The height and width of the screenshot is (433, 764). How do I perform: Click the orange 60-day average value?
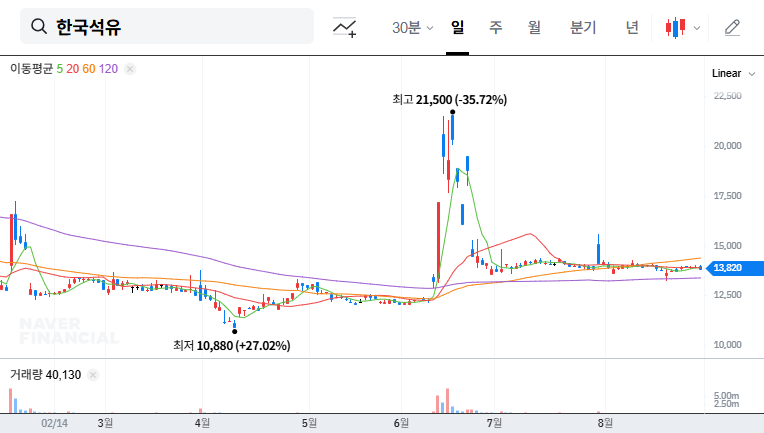89,69
